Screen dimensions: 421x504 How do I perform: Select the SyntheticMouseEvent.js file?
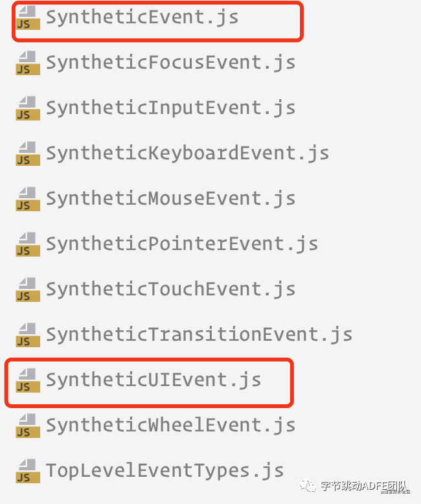pyautogui.click(x=170, y=199)
